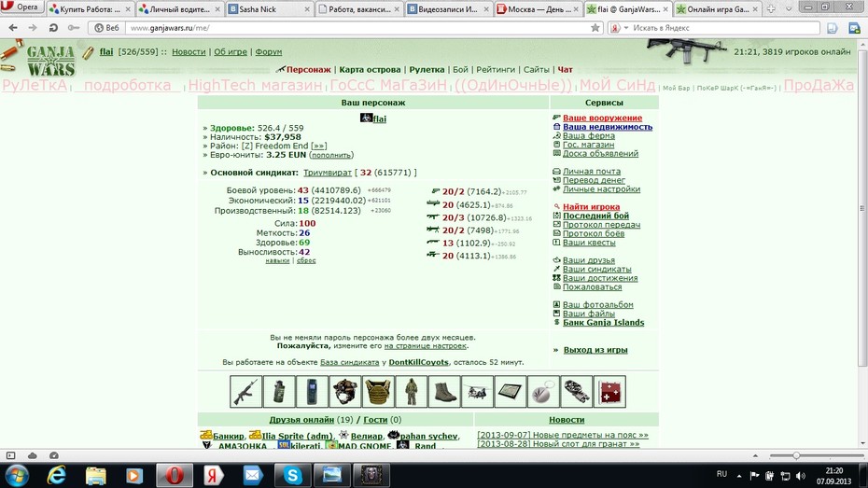Switch to the 'Онлайн игра Ga...' tab

coord(717,9)
